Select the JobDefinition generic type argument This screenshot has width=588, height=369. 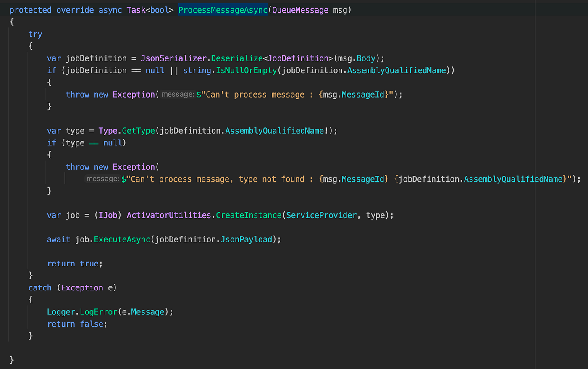[298, 58]
